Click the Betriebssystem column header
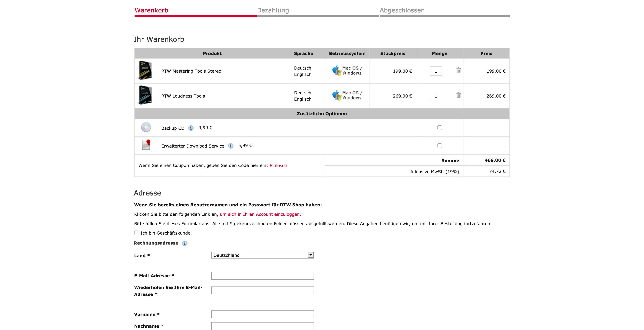This screenshot has height=330, width=644. [347, 53]
